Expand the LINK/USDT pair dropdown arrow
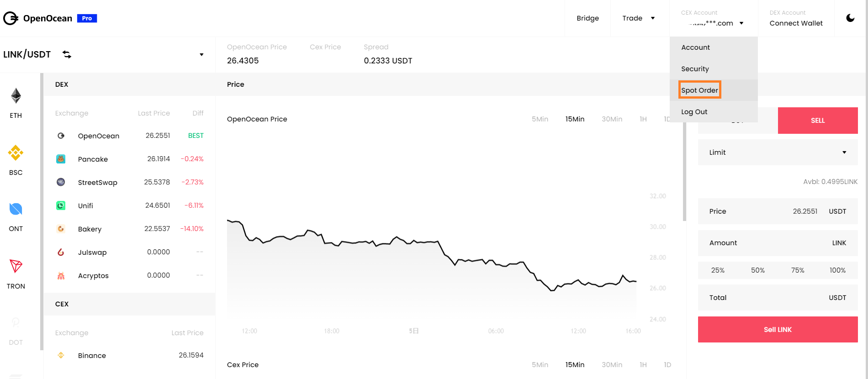This screenshot has width=868, height=379. (201, 55)
